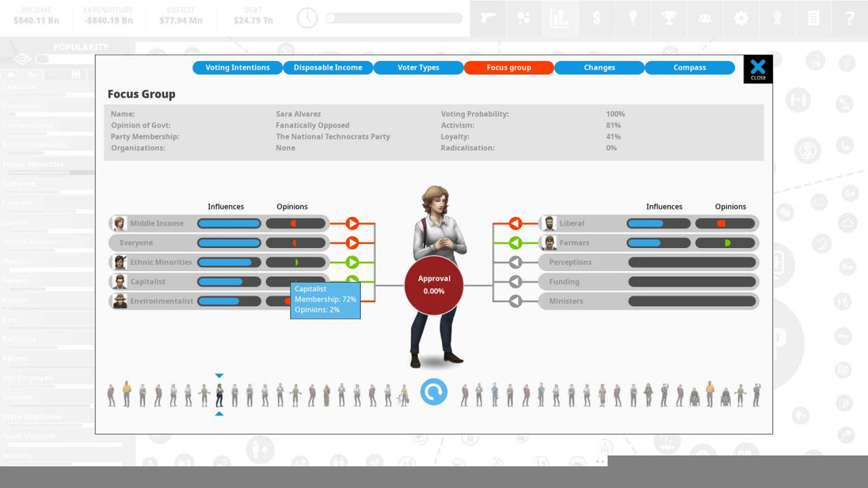868x488 pixels.
Task: Click the Liberal orange arrow
Action: [x=515, y=223]
